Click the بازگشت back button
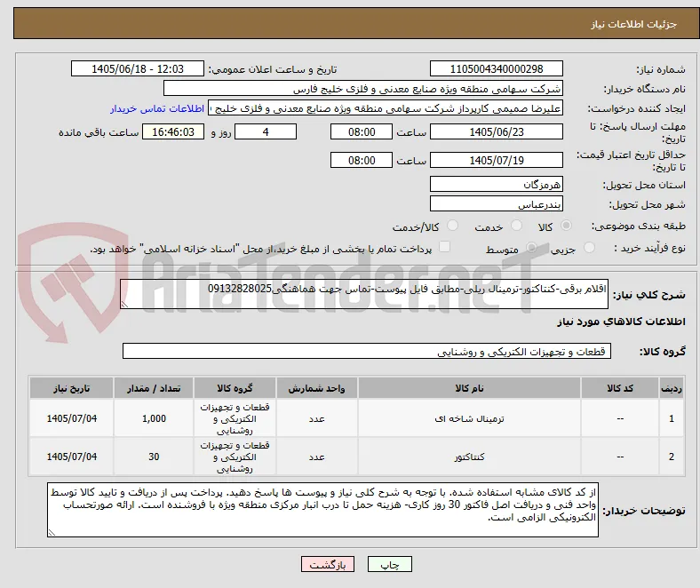 [328, 564]
